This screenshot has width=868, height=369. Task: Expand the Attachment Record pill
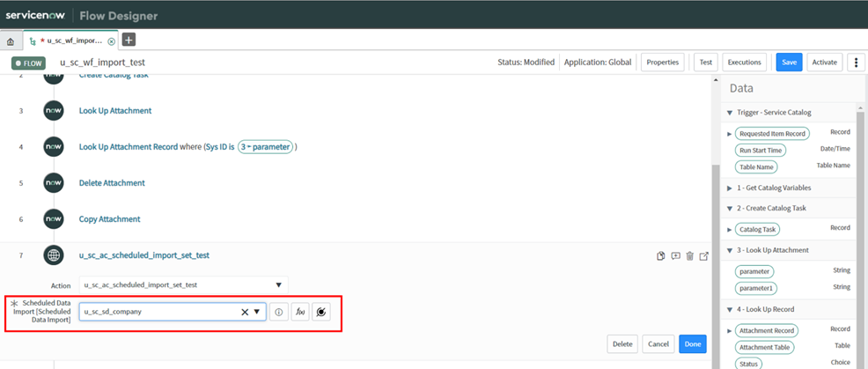729,331
